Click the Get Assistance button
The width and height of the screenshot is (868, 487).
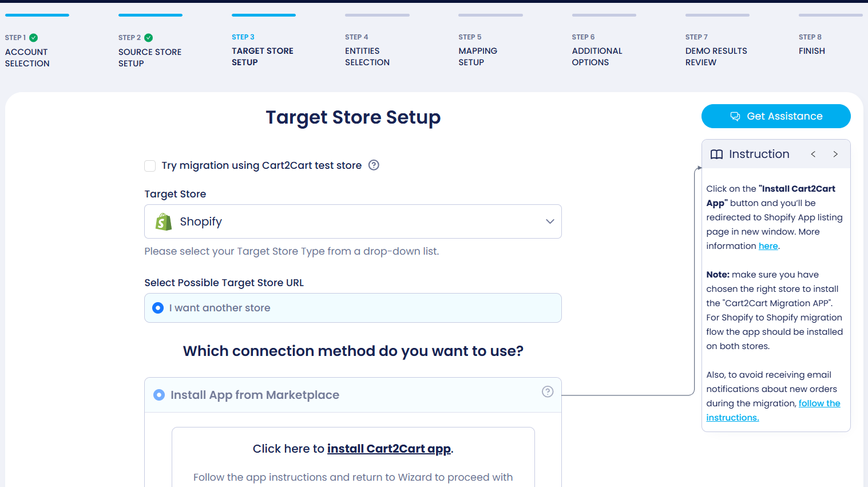(x=776, y=116)
